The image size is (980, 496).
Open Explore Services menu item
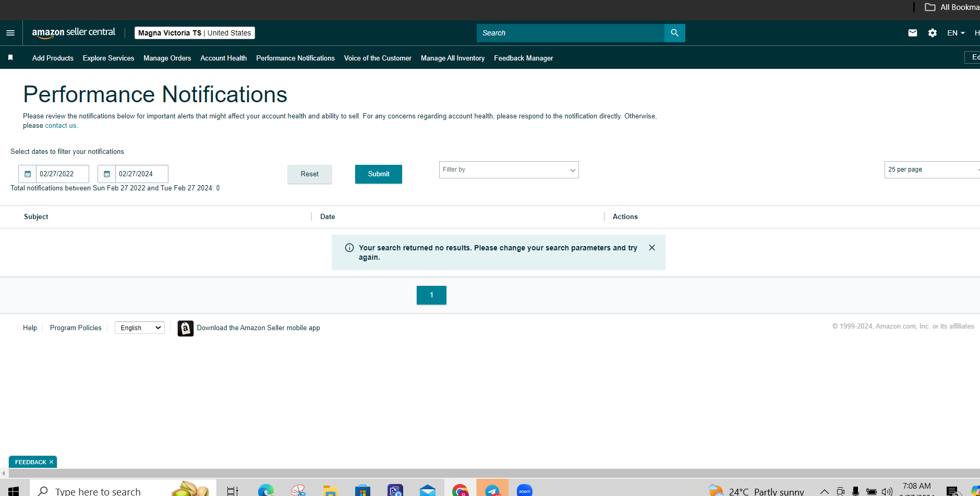click(x=108, y=58)
